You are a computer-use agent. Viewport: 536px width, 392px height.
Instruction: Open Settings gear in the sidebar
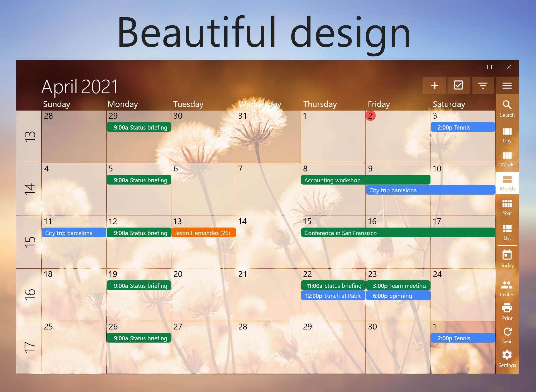(507, 359)
